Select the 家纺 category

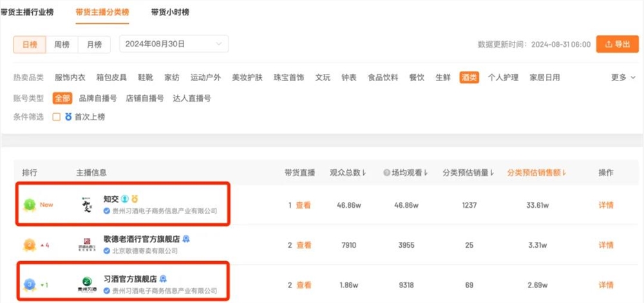point(172,77)
